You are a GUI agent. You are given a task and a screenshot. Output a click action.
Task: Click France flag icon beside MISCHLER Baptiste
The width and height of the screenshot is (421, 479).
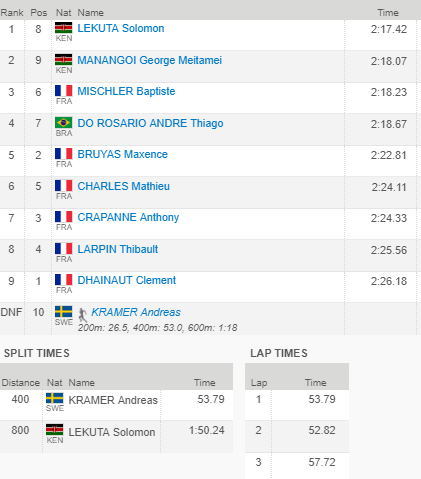64,91
